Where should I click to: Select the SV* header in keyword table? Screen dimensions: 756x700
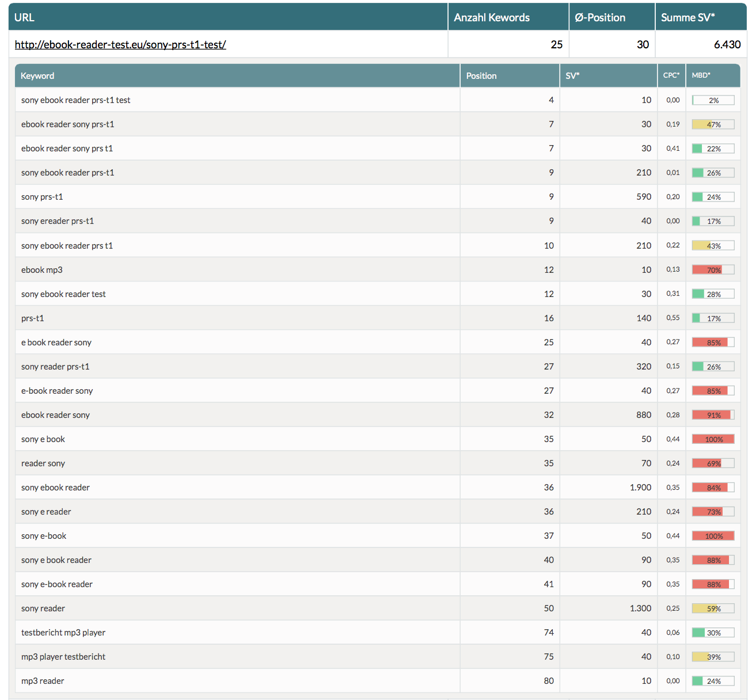[608, 75]
